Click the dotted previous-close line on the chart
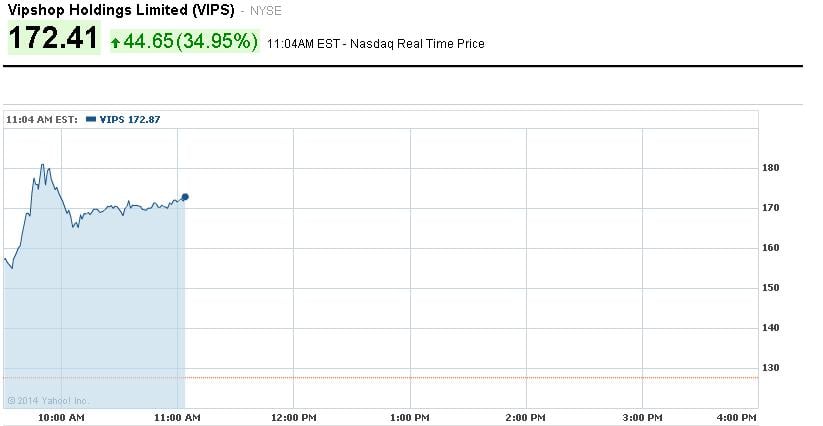 pos(470,377)
